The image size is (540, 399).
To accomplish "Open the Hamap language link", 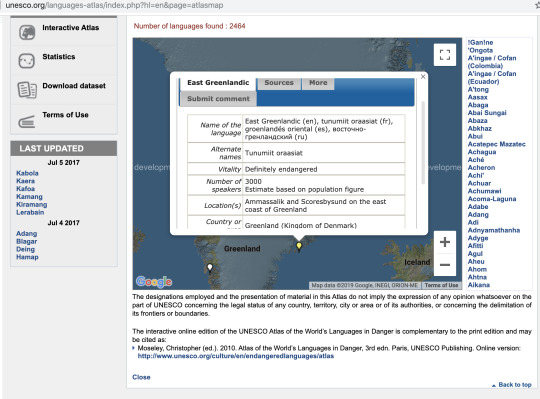I will click(27, 257).
